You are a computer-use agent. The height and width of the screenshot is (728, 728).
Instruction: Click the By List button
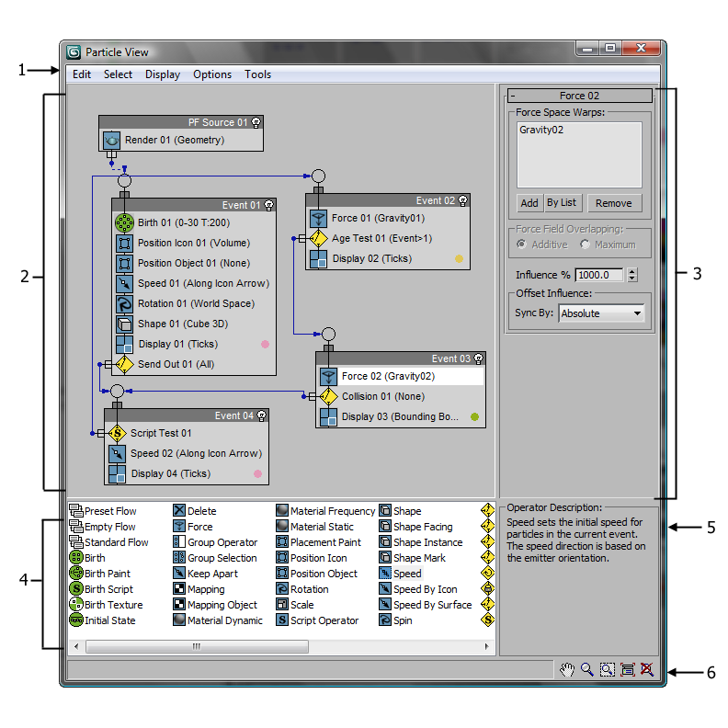tap(562, 203)
